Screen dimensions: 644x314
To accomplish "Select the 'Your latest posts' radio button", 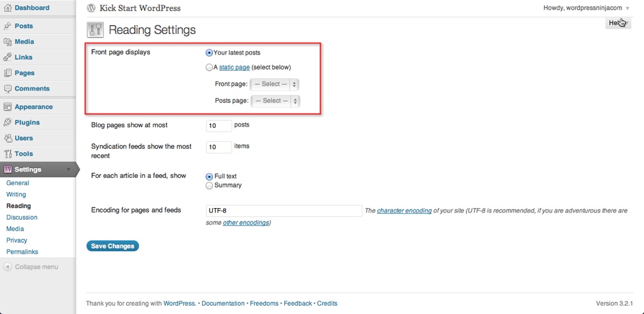I will pyautogui.click(x=209, y=53).
